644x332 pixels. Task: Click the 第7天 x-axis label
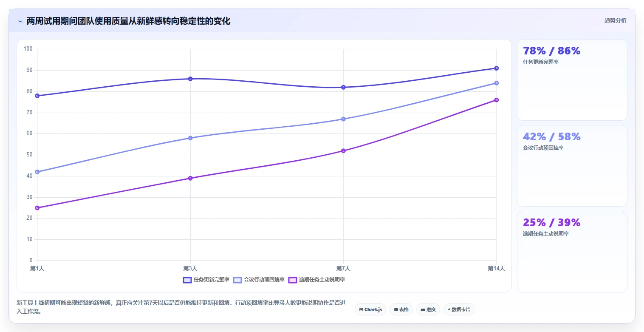click(x=343, y=268)
